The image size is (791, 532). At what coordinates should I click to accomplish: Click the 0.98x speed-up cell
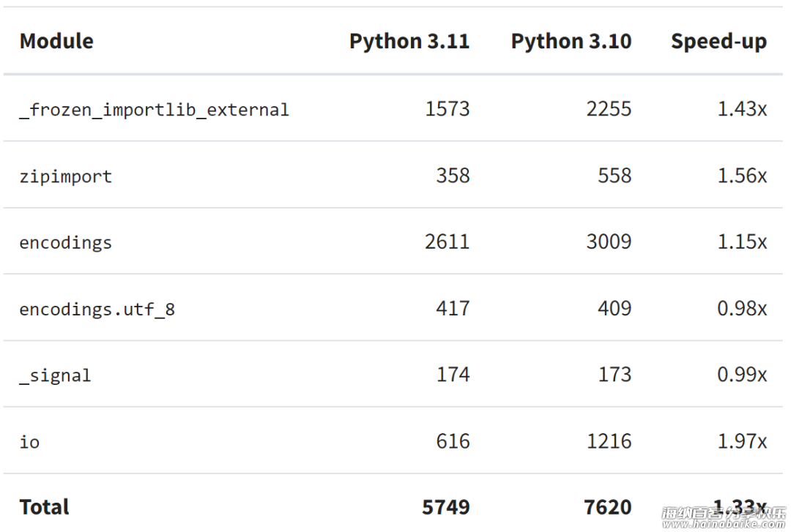pos(742,308)
